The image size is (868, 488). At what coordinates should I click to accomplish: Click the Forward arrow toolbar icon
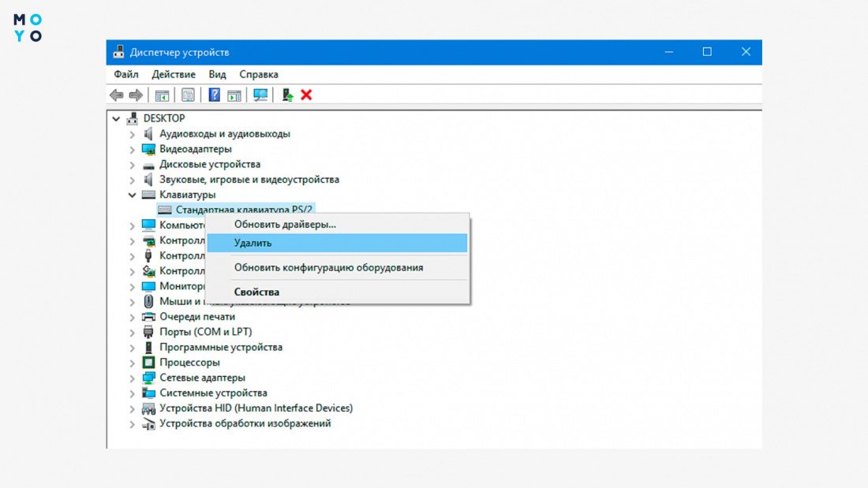[136, 95]
